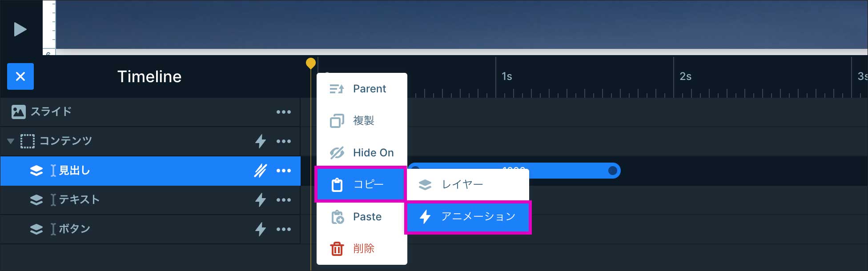Viewport: 868px width, 271px height.
Task: Collapse the コンテンツ group triangle
Action: tap(11, 141)
